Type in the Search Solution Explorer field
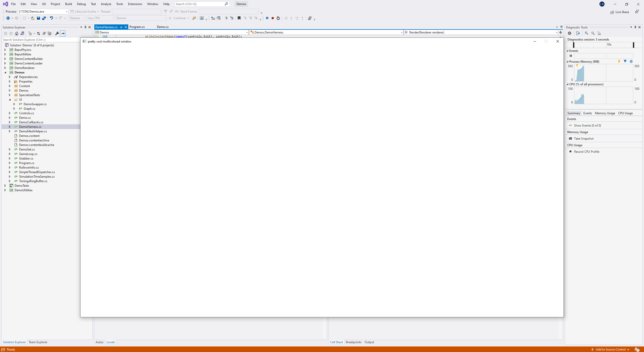Viewport: 644px width, 352px height. 40,40
